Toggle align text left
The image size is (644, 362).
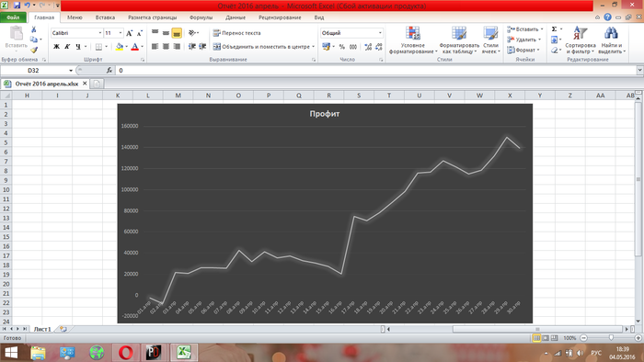point(155,46)
